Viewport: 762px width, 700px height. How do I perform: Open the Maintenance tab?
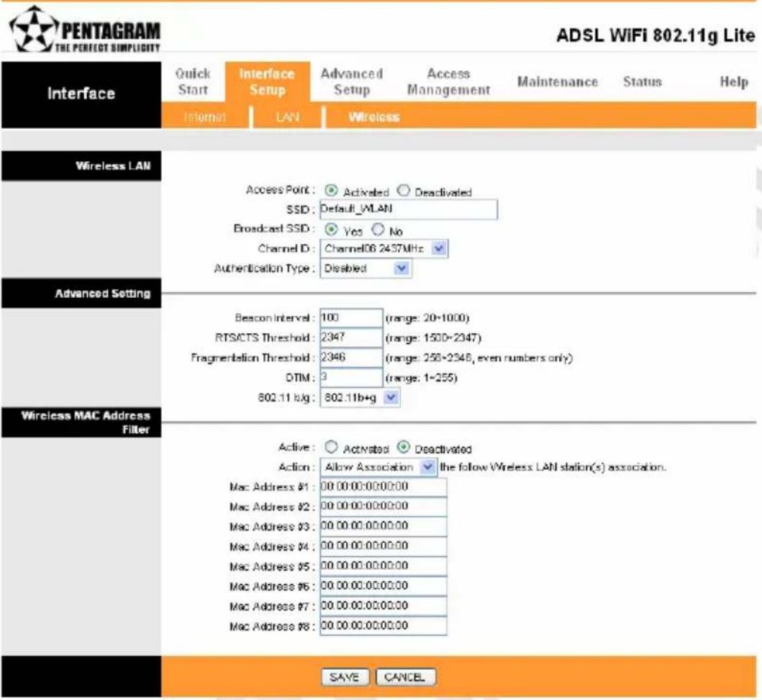(558, 81)
